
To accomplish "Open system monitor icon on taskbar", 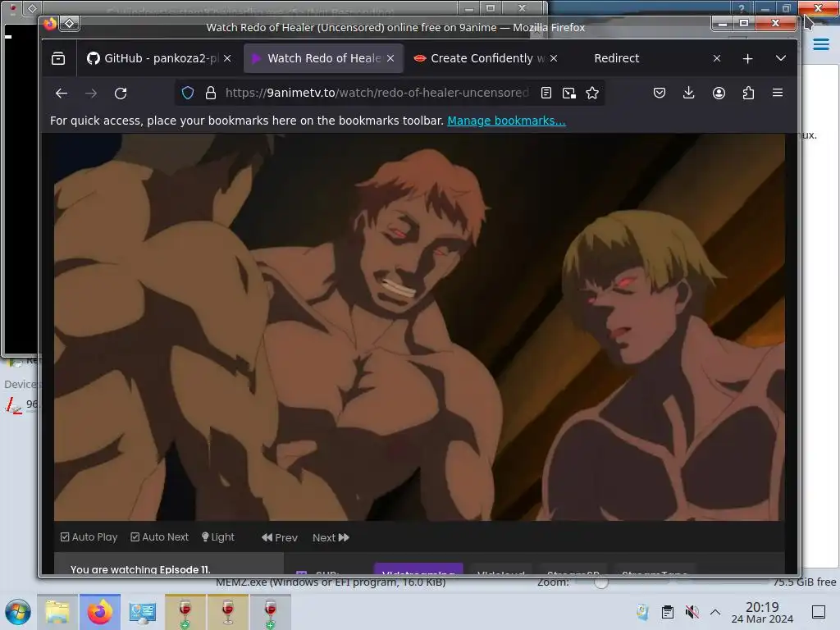I will (143, 612).
